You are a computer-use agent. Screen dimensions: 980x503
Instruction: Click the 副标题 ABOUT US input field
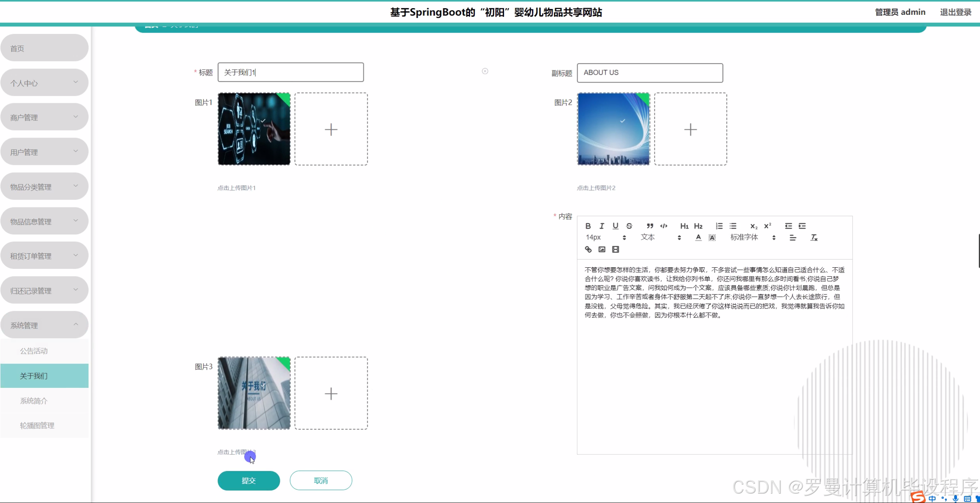[650, 73]
